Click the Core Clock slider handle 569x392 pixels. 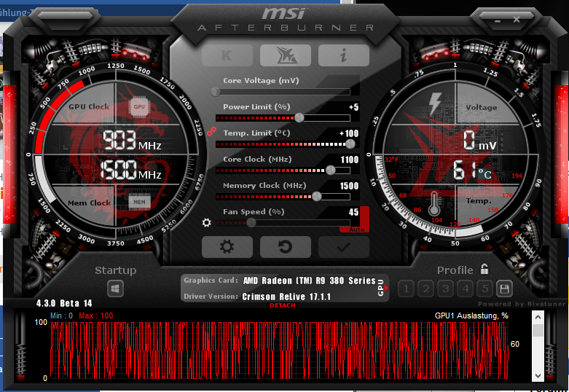coord(331,170)
